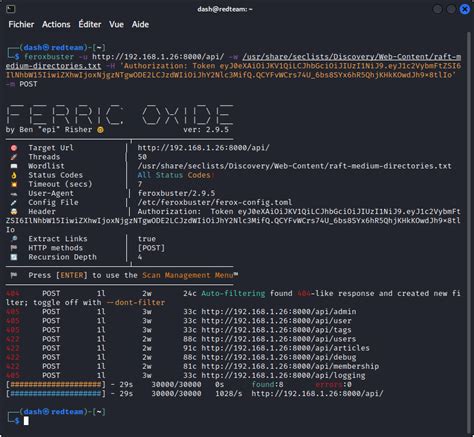Click the Target Url value http://192.168.1.26:8000/api/

203,148
